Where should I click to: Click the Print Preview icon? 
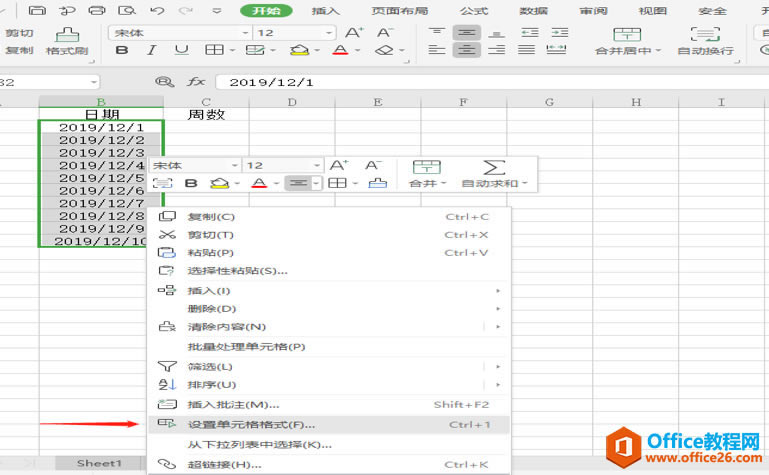click(x=127, y=10)
